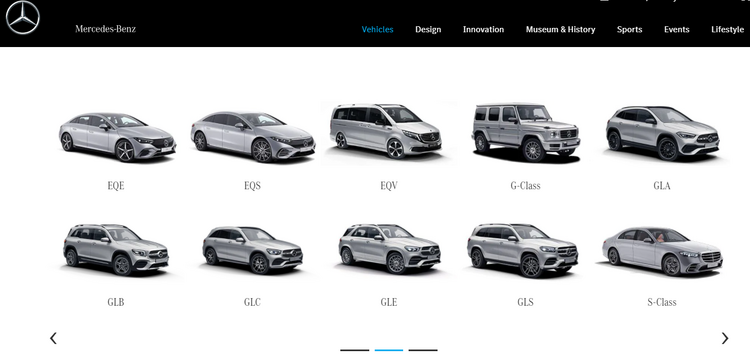Click the Mercedes-Benz star logo
750x361 pixels.
pyautogui.click(x=22, y=18)
